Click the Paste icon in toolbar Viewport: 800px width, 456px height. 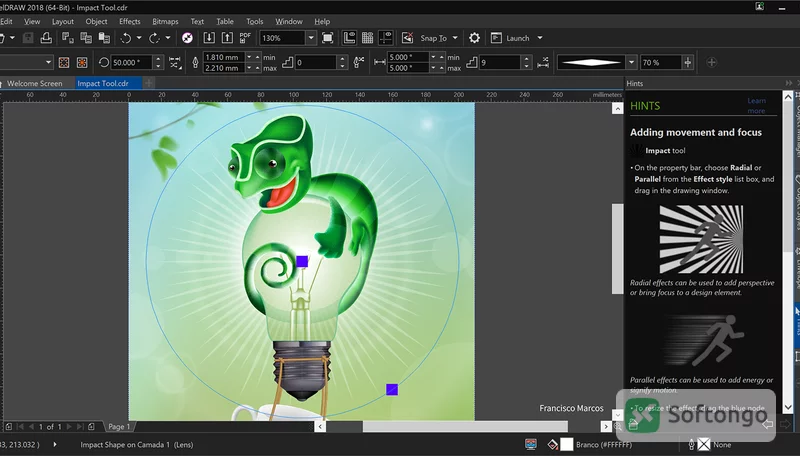[104, 38]
